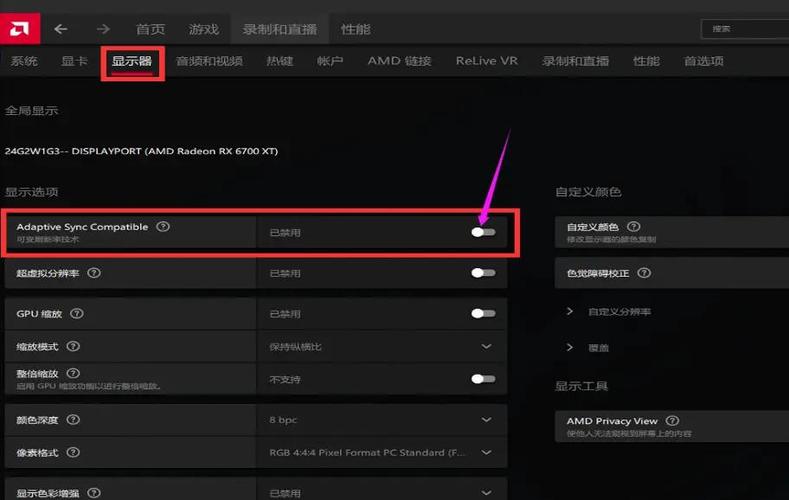Switch to 显卡 settings tab
This screenshot has width=789, height=500.
(x=74, y=61)
